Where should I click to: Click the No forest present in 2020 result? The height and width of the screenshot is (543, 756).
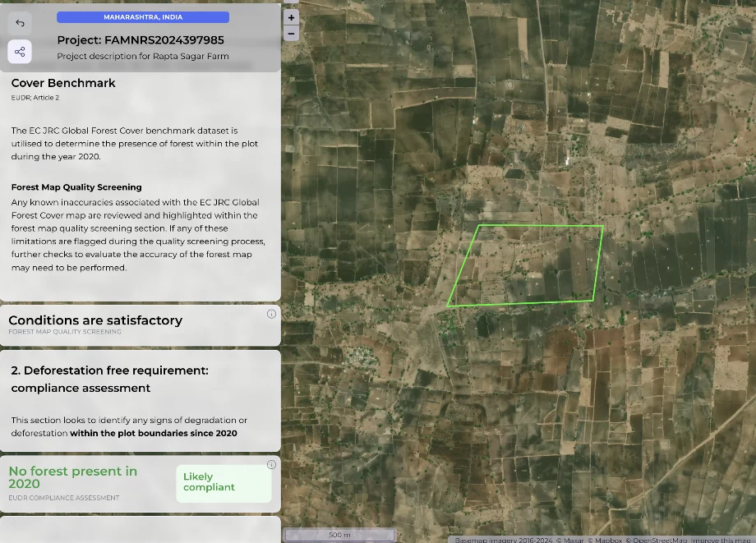[73, 477]
